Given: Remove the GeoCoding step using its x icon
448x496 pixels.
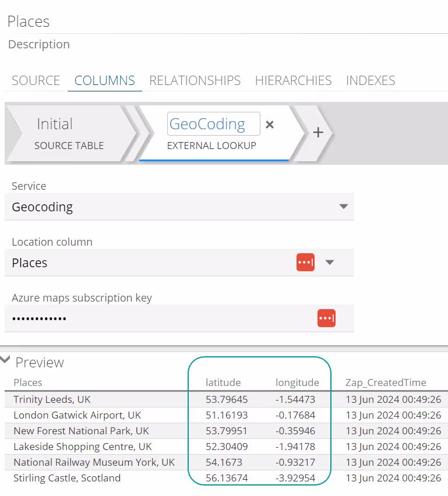Looking at the screenshot, I should click(269, 124).
